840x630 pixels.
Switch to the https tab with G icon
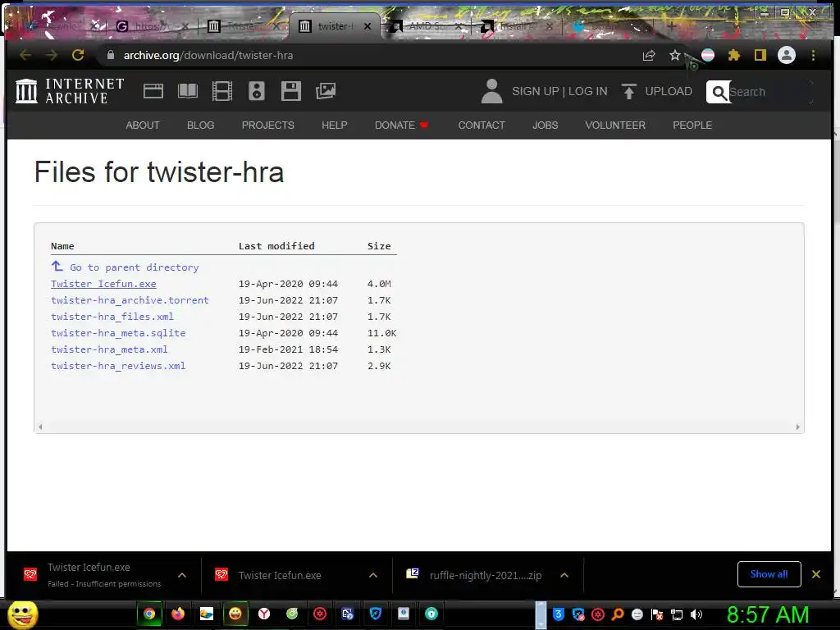point(153,26)
